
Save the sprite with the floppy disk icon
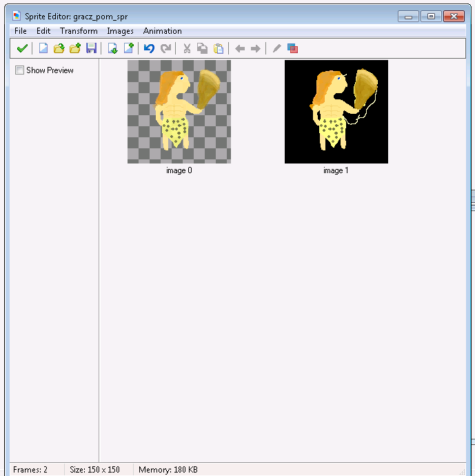tap(91, 48)
